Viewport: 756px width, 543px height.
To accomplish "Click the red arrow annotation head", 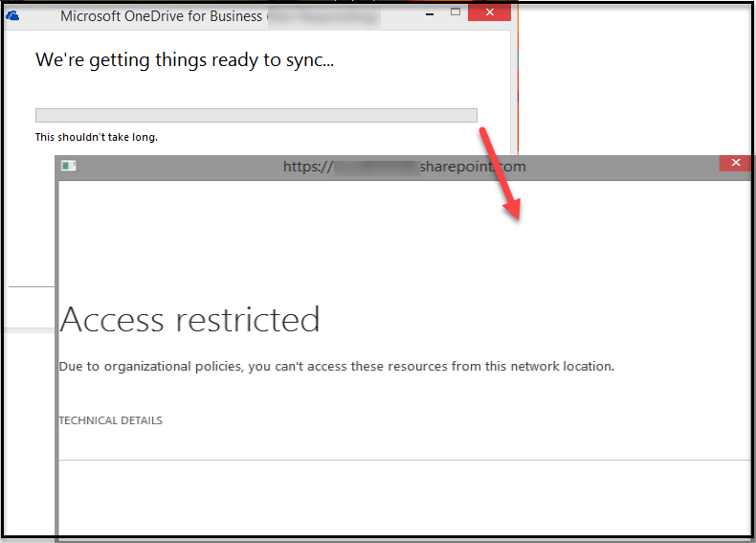I will (515, 211).
